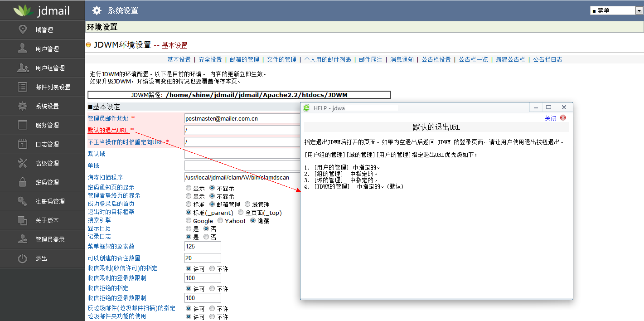Open the 个人用的邮件列表 tab link
Viewport: 644px width, 321px height.
(x=328, y=59)
